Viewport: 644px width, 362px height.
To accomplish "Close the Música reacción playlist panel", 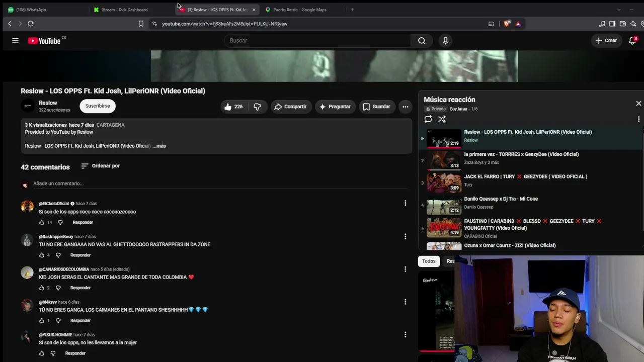I will click(x=638, y=103).
